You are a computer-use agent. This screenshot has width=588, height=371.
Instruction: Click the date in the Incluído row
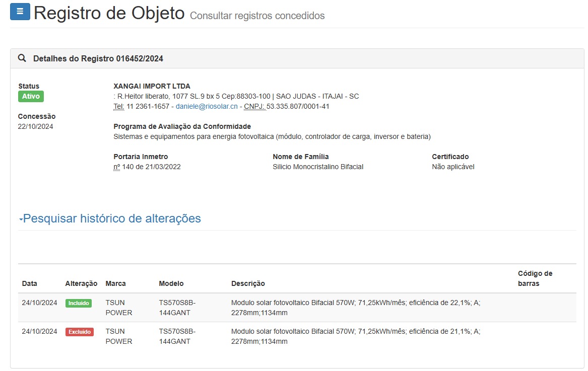click(x=39, y=303)
